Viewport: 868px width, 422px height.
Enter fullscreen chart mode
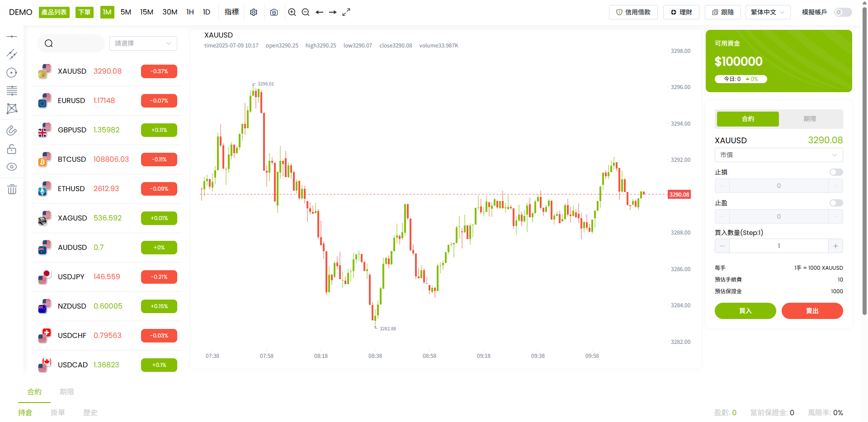click(346, 12)
